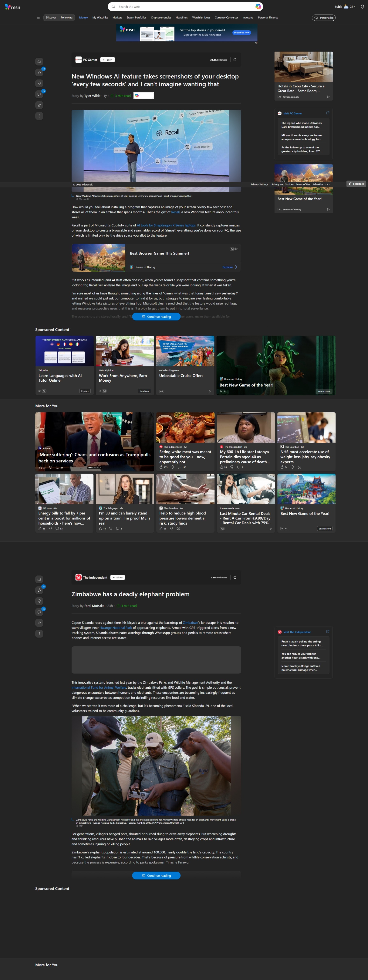This screenshot has width=368, height=980.
Task: Click weather widget showing Subic 27°C
Action: pyautogui.click(x=345, y=6)
